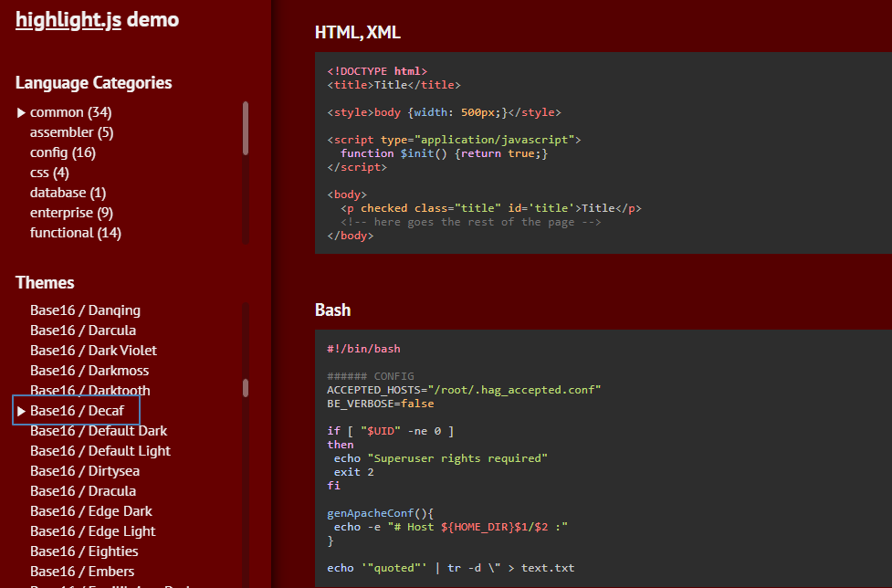Switch to Base16 / Default Dark theme
This screenshot has width=892, height=588.
click(99, 431)
